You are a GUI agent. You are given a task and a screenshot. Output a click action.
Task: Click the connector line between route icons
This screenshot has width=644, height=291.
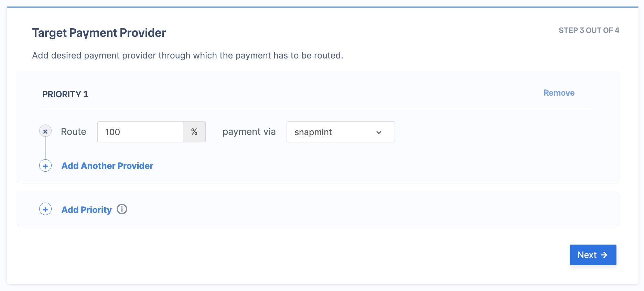pyautogui.click(x=45, y=148)
